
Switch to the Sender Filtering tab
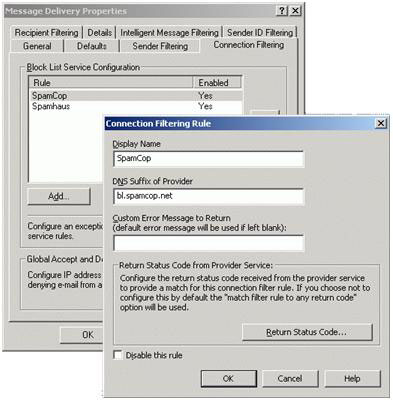pyautogui.click(x=160, y=46)
